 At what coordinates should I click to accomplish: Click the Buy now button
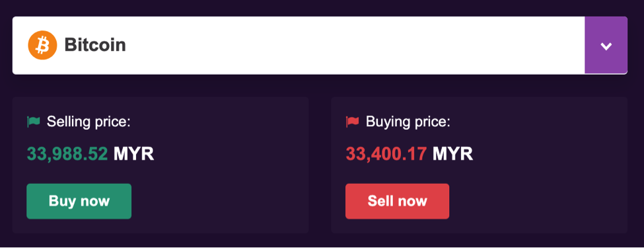[79, 201]
